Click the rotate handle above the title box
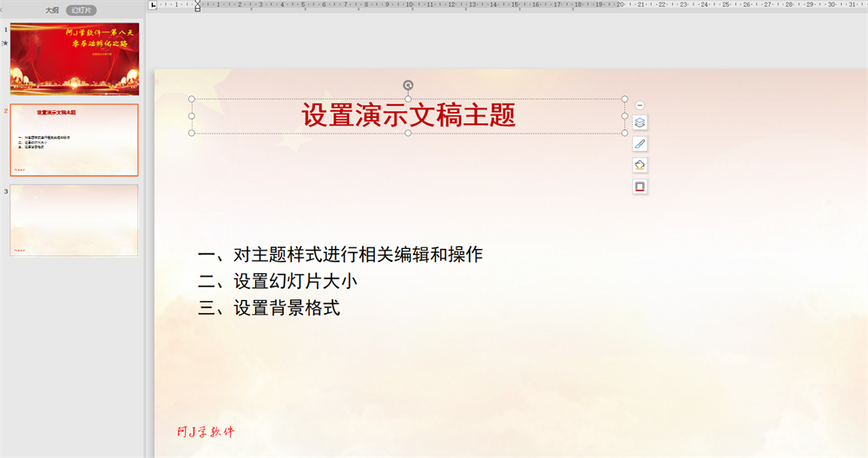The height and width of the screenshot is (458, 868). [x=408, y=85]
